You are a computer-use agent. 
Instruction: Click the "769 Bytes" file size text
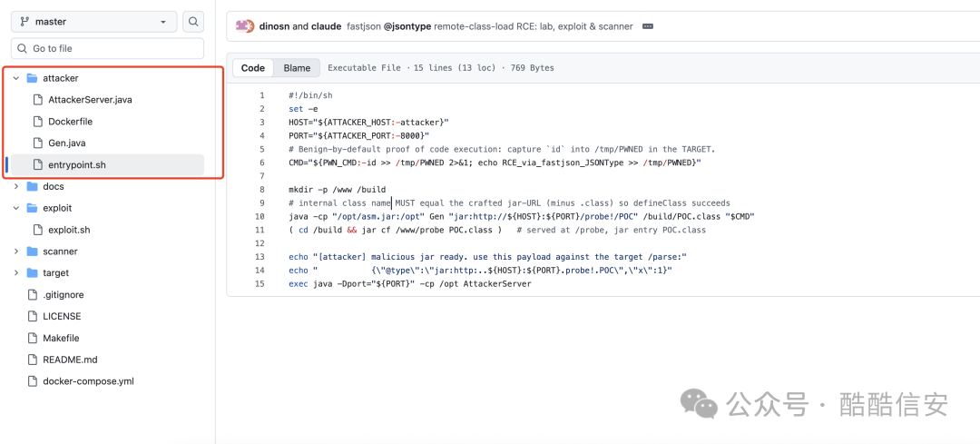[x=532, y=68]
